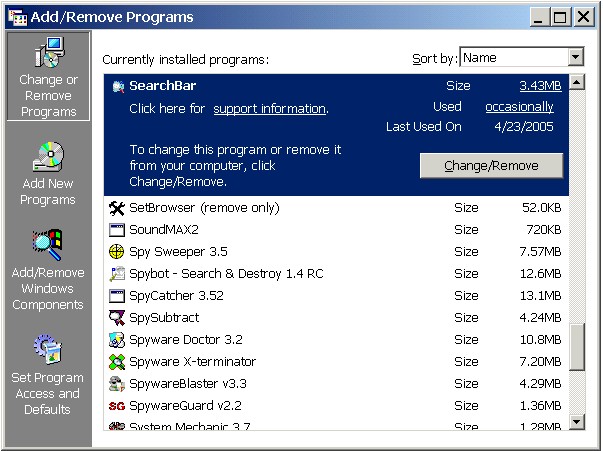
Task: Click the Change/Remove button
Action: pos(491,166)
